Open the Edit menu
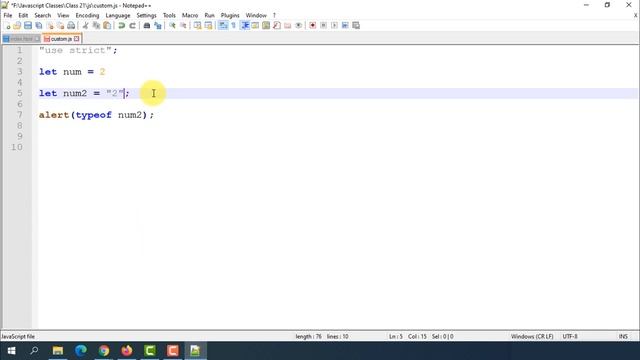This screenshot has height=360, width=640. point(23,16)
